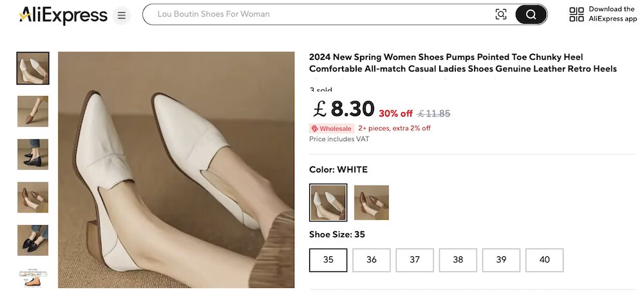Screen dimensions: 644x302
Task: Select the white shoe color swatch
Action: click(x=328, y=202)
